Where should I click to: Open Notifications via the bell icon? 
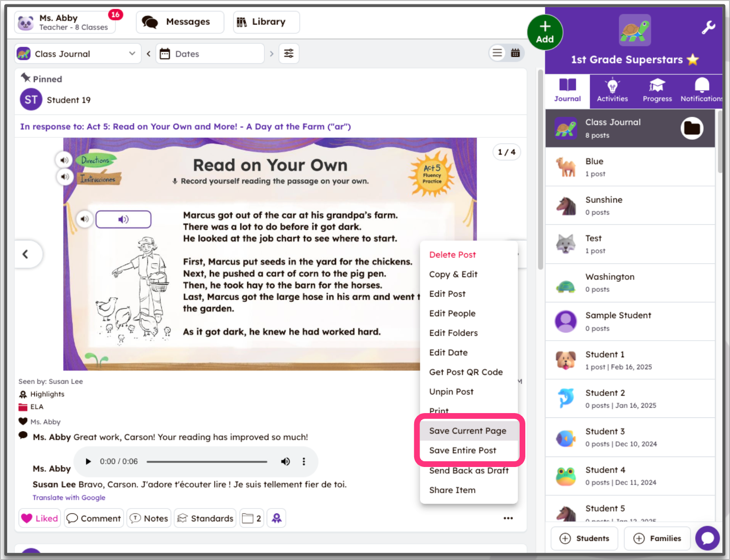701,86
